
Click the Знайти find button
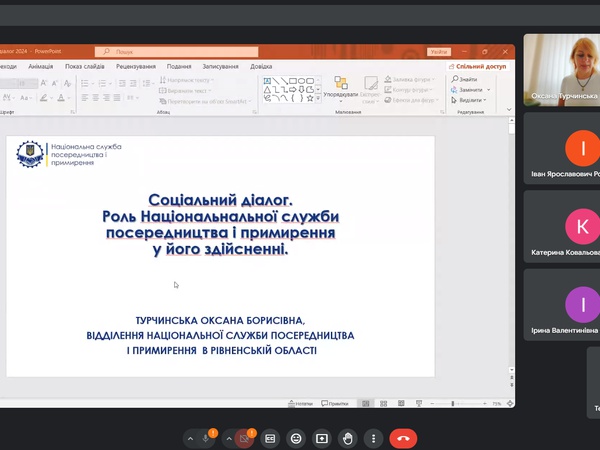click(464, 79)
